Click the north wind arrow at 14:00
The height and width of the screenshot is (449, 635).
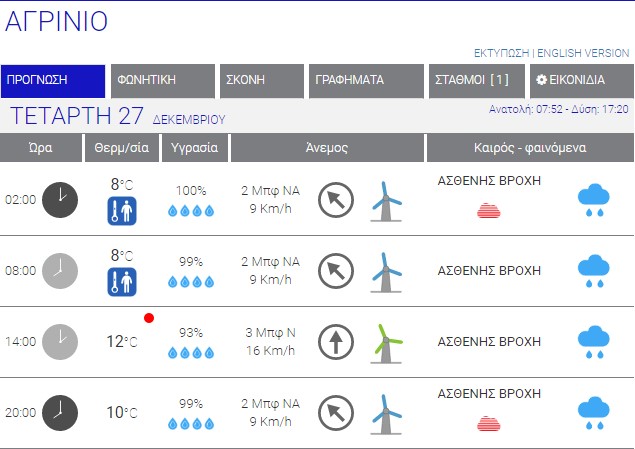[336, 341]
